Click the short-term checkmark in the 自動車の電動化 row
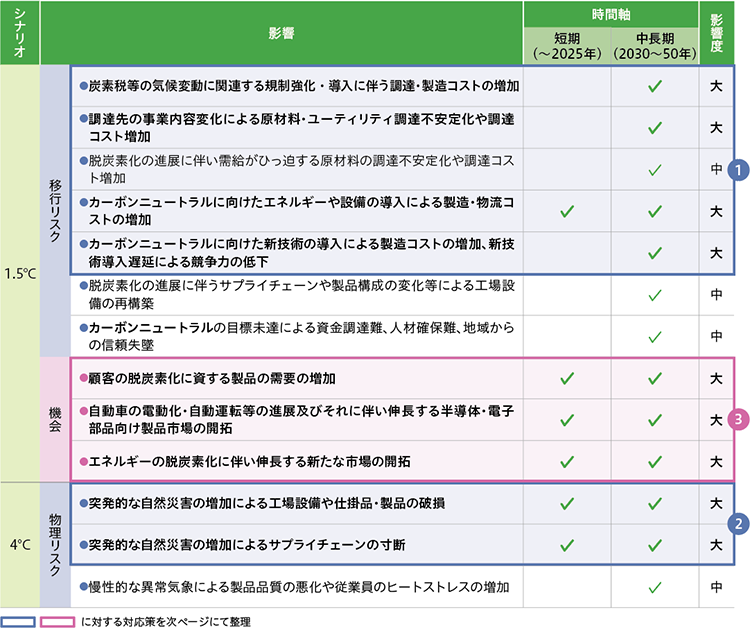This screenshot has width=750, height=628. (566, 420)
